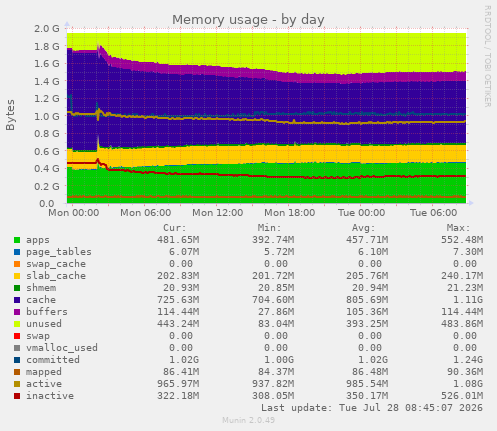The image size is (497, 431).
Task: Click inactive max value 526.01M
Action: tap(462, 396)
